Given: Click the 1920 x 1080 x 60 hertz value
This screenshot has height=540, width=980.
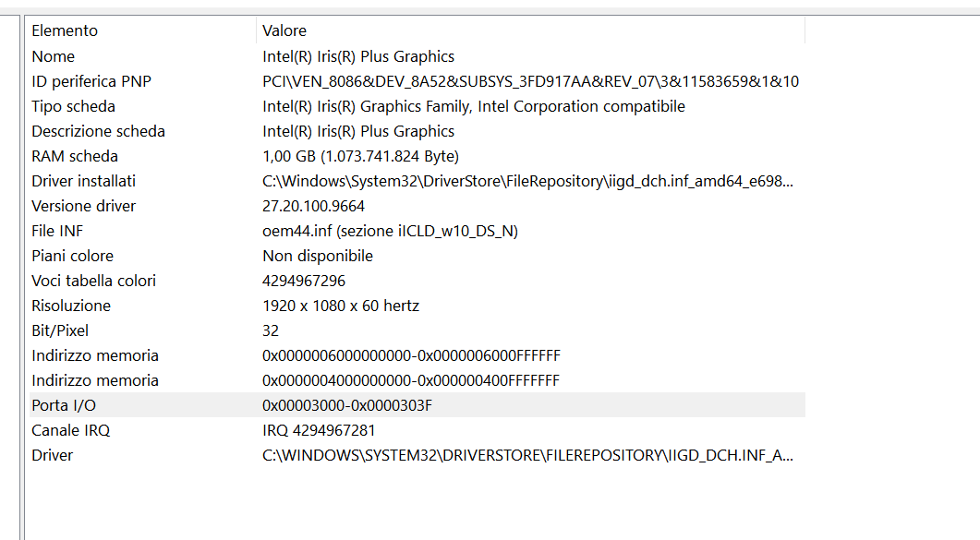Looking at the screenshot, I should click(x=341, y=306).
